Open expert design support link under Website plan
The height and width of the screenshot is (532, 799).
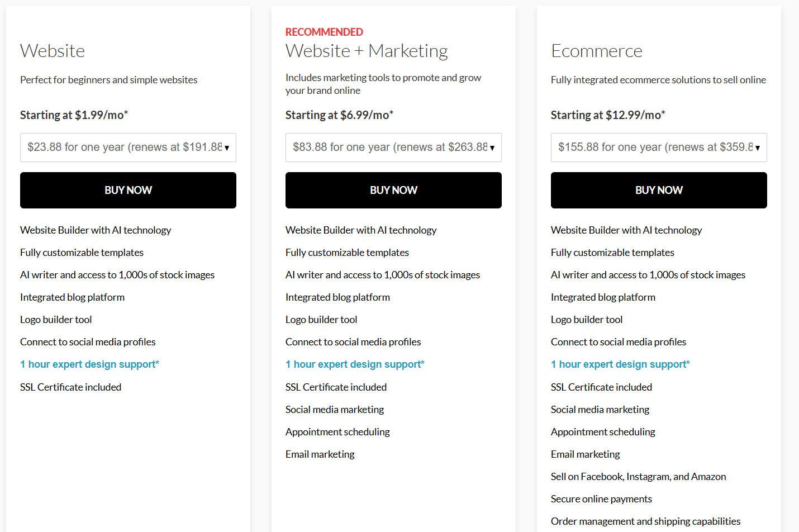[x=90, y=364]
